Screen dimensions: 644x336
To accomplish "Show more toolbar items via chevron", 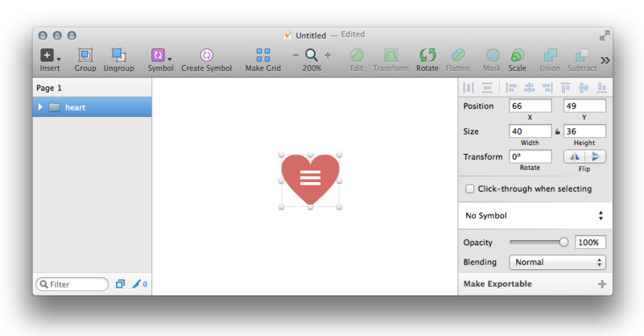I will click(x=605, y=60).
